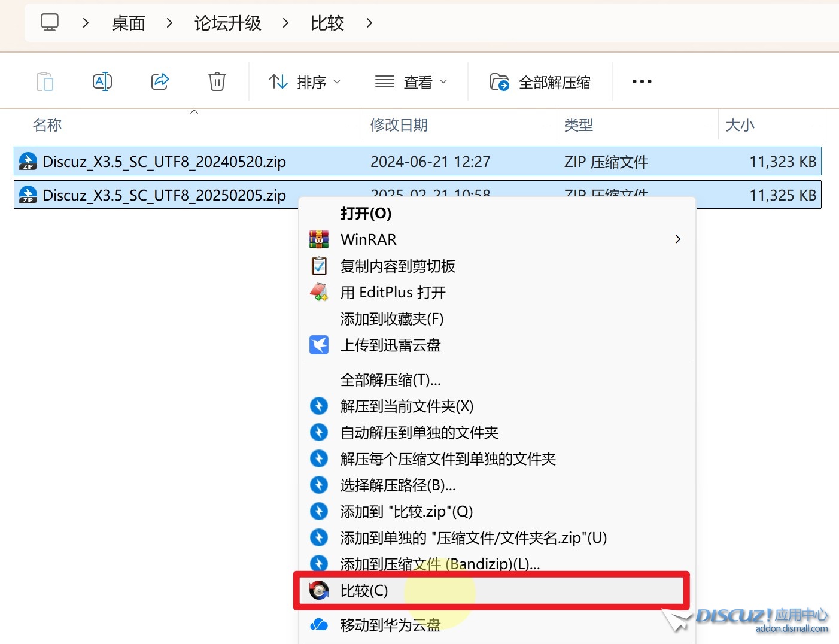Choose 解压到当前文件夹(X) option
Image resolution: width=839 pixels, height=644 pixels.
(x=406, y=406)
